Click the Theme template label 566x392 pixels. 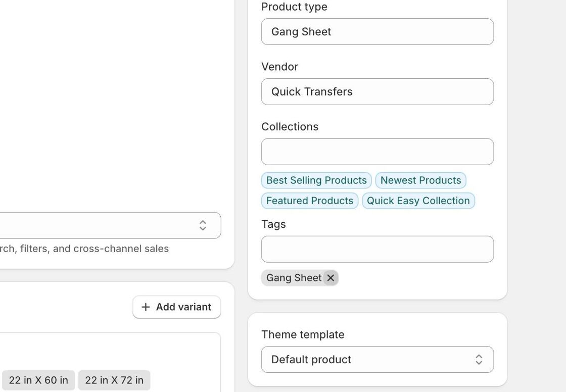tap(303, 334)
